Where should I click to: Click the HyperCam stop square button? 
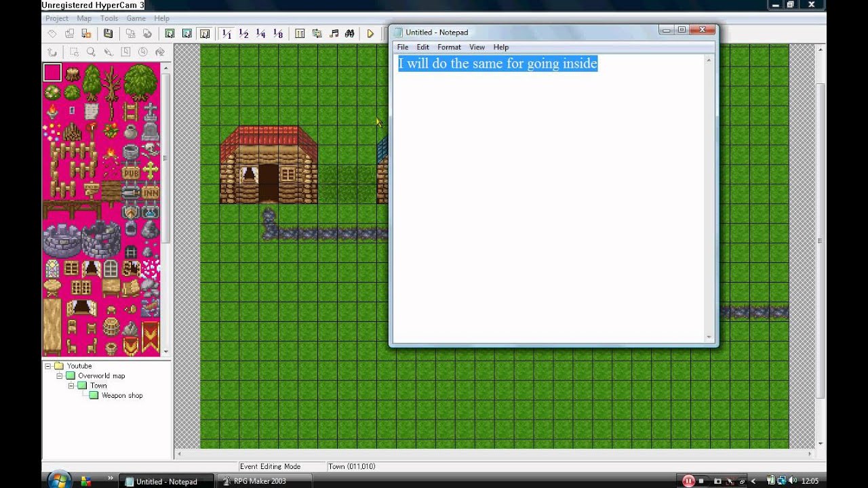click(703, 481)
